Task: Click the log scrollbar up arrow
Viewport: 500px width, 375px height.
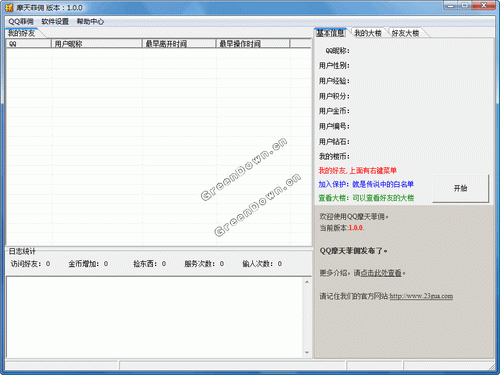Action: (307, 282)
